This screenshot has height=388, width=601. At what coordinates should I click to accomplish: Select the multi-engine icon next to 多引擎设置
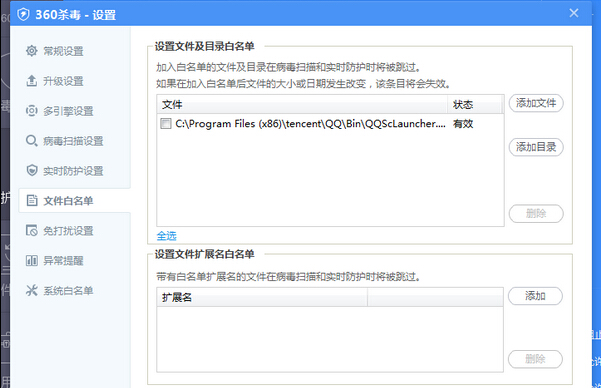31,110
